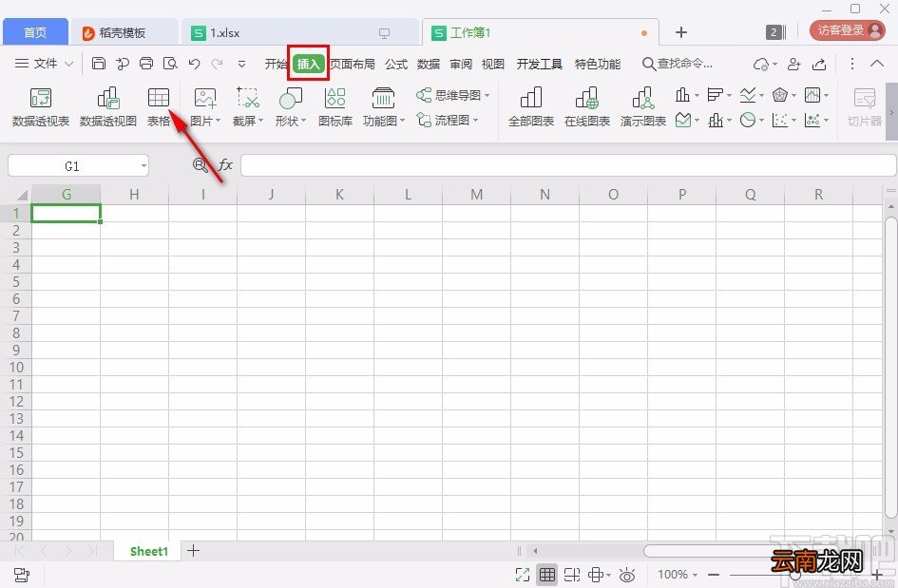This screenshot has width=898, height=588.
Task: Switch to the 审阅 ribbon tab
Action: tap(461, 65)
